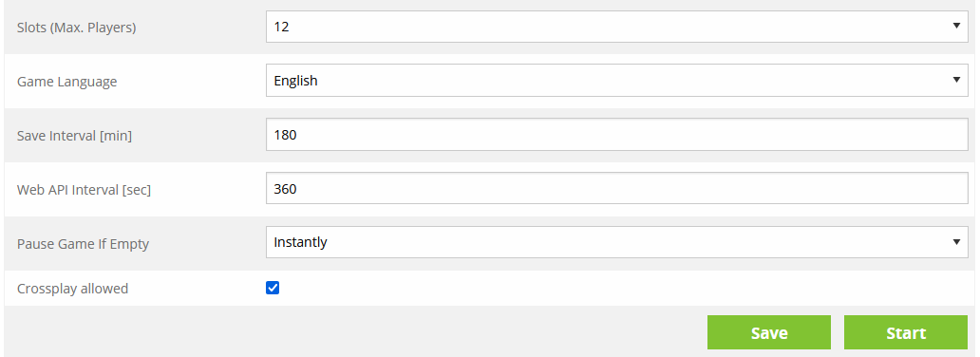This screenshot has height=357, width=980.
Task: Click the Save Interval [min] label
Action: [x=74, y=136]
